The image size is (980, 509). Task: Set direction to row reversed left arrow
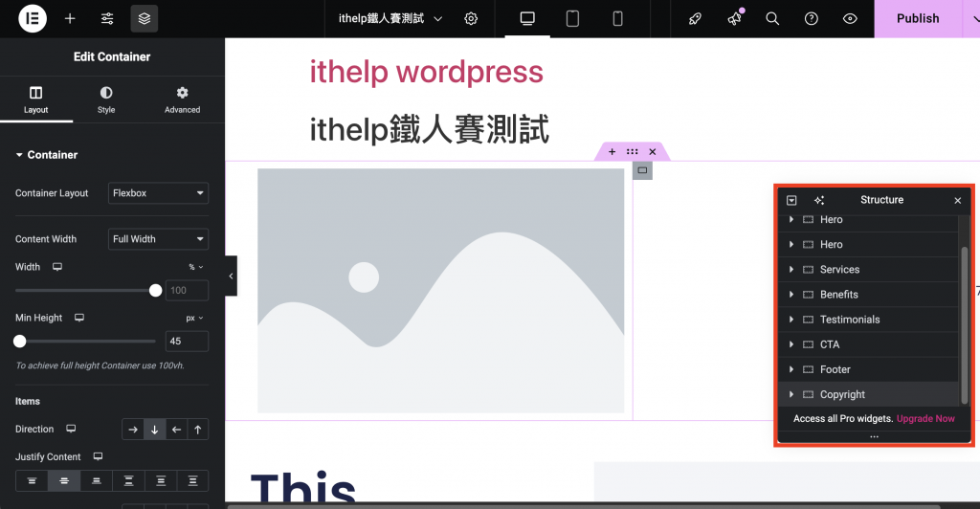(176, 429)
